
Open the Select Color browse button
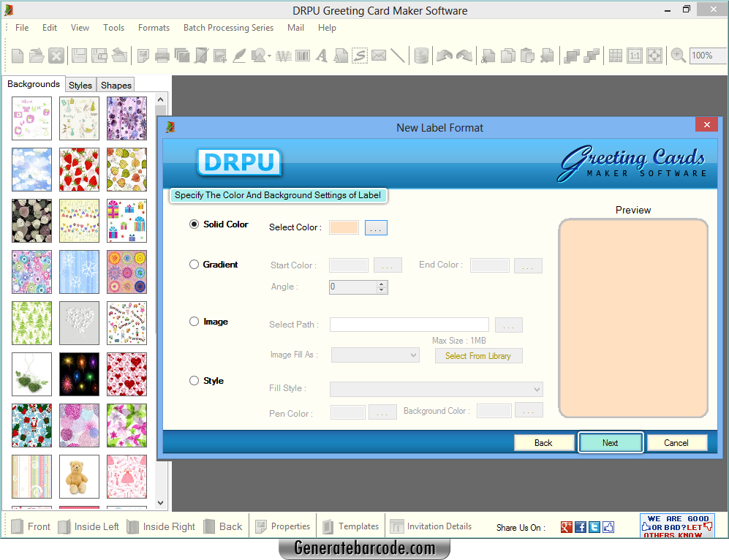click(376, 227)
